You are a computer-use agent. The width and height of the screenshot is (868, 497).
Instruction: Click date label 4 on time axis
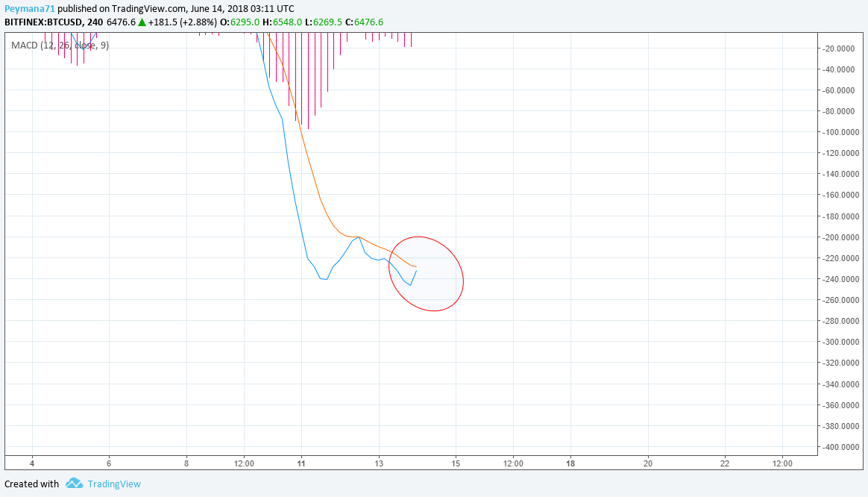click(32, 463)
